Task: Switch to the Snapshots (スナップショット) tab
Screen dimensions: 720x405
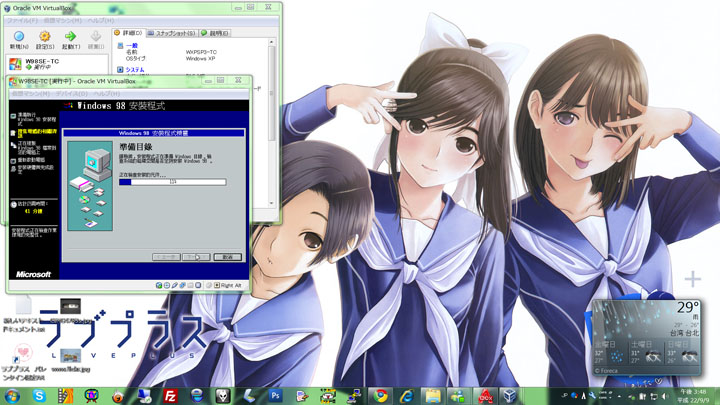Action: tap(172, 33)
